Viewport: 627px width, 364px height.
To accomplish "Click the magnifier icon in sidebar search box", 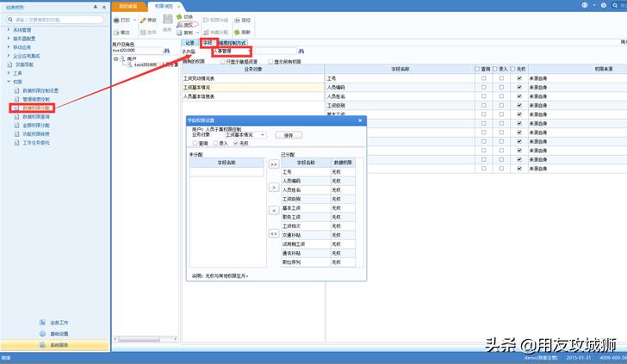I will [x=10, y=19].
